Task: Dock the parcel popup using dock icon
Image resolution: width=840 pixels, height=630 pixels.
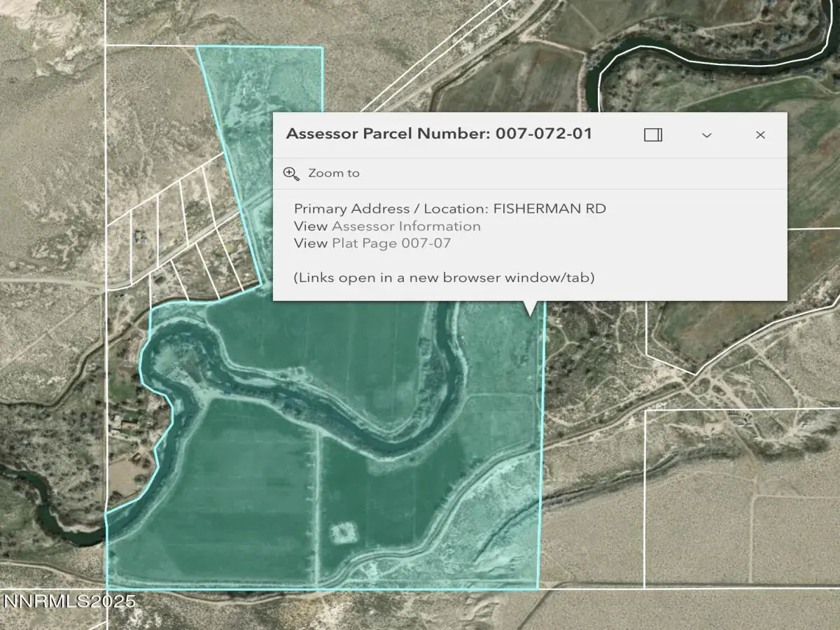Action: [x=652, y=135]
